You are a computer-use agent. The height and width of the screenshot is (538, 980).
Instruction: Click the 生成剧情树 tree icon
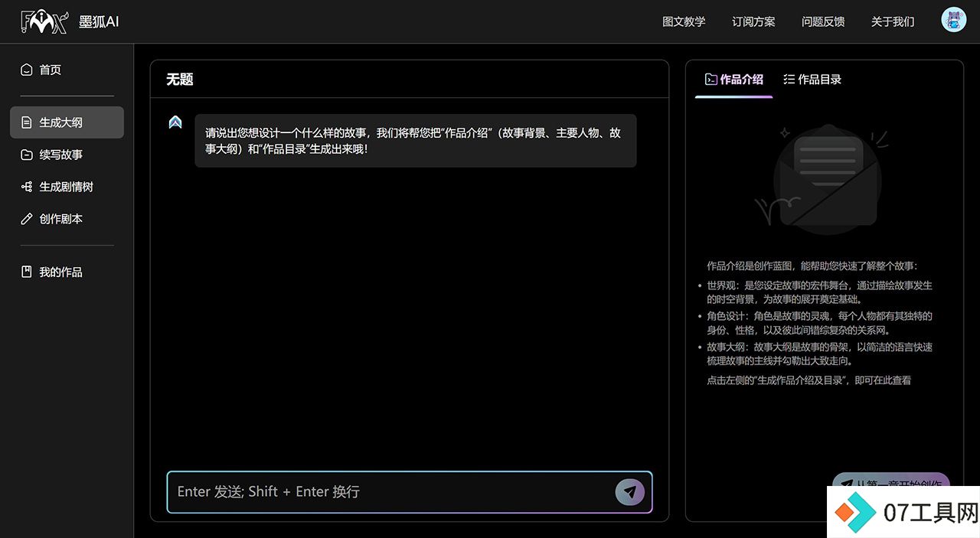click(x=27, y=187)
